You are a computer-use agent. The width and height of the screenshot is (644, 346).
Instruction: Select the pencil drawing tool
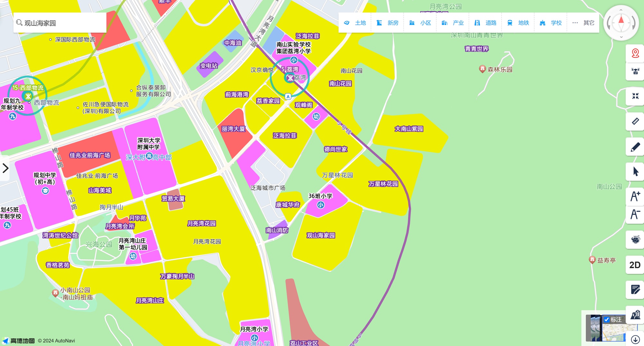point(635,147)
